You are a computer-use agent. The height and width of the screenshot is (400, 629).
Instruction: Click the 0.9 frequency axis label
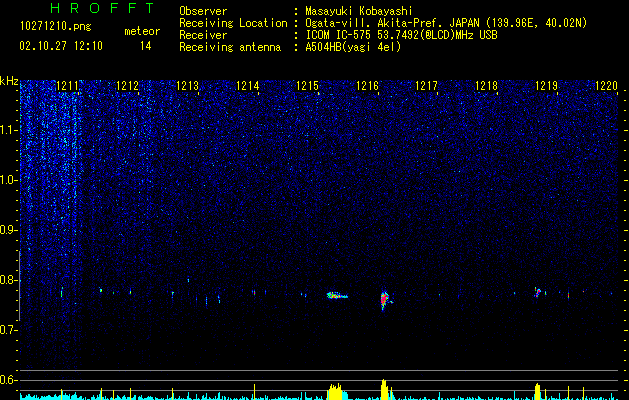(9, 230)
